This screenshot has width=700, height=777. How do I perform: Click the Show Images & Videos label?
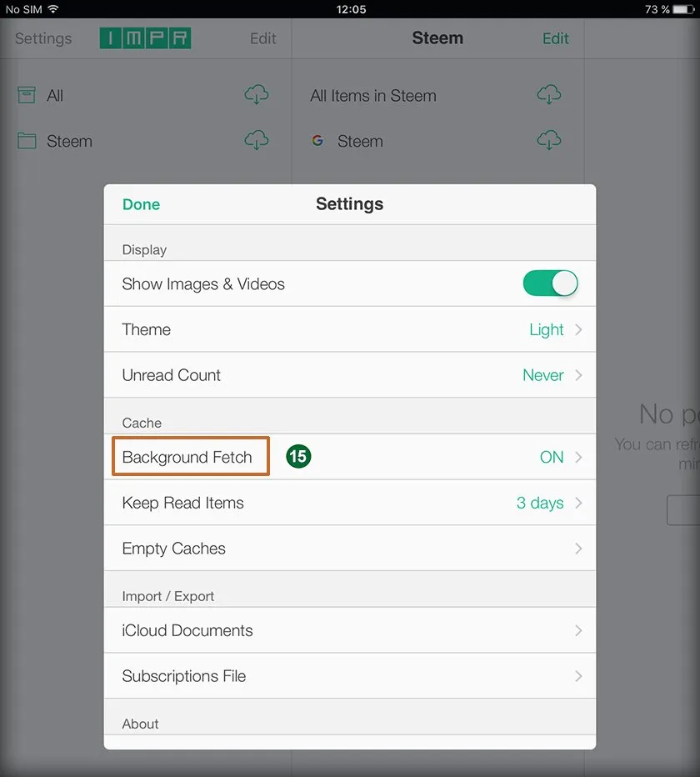203,284
